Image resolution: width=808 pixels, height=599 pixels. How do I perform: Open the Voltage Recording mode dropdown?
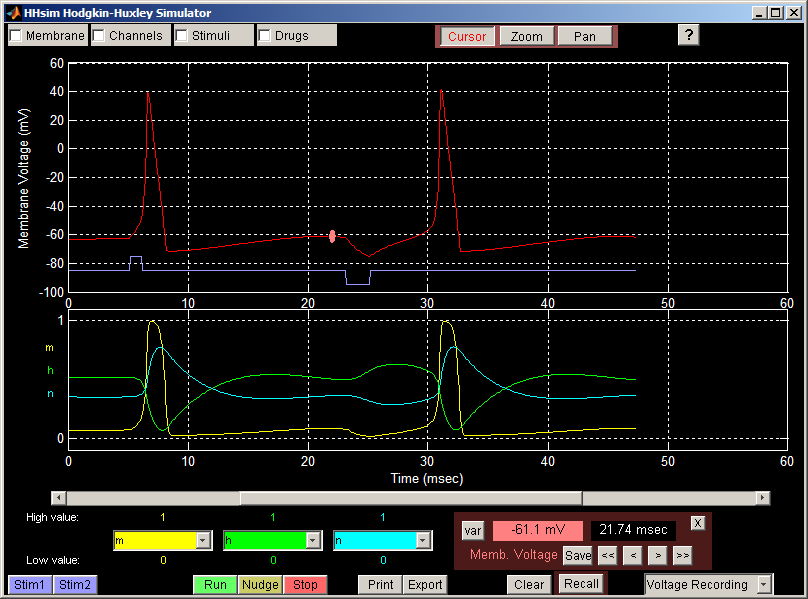[764, 584]
